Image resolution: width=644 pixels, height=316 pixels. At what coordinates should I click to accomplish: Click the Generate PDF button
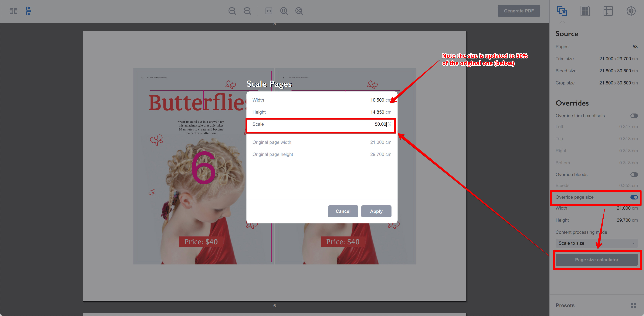tap(519, 11)
